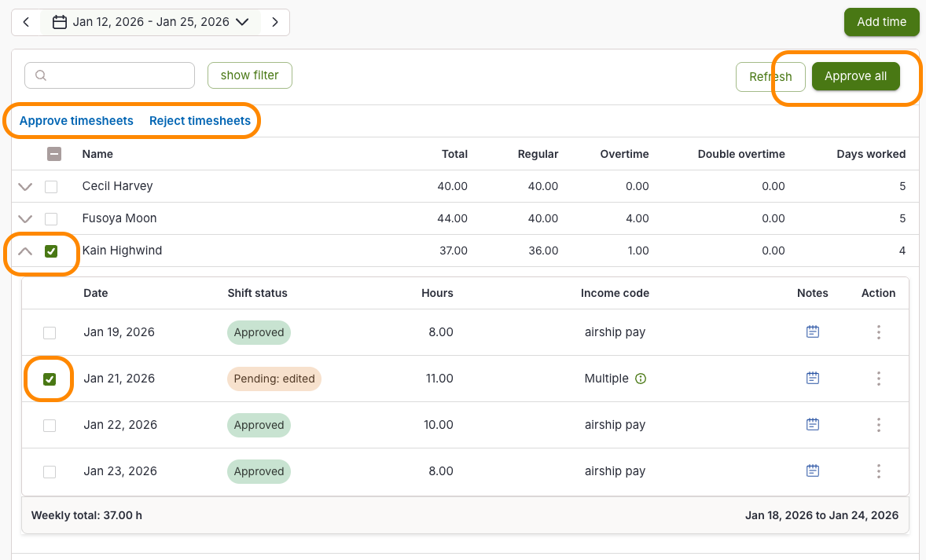The image size is (926, 560).
Task: Open notes icon for Jan 19 shift
Action: 813,331
